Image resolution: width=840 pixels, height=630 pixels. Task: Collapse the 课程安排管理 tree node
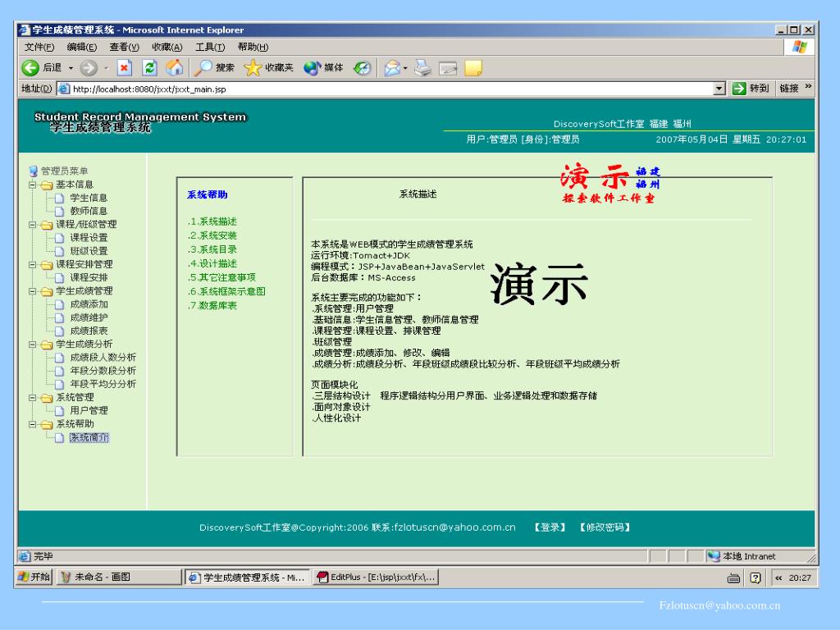(x=33, y=265)
